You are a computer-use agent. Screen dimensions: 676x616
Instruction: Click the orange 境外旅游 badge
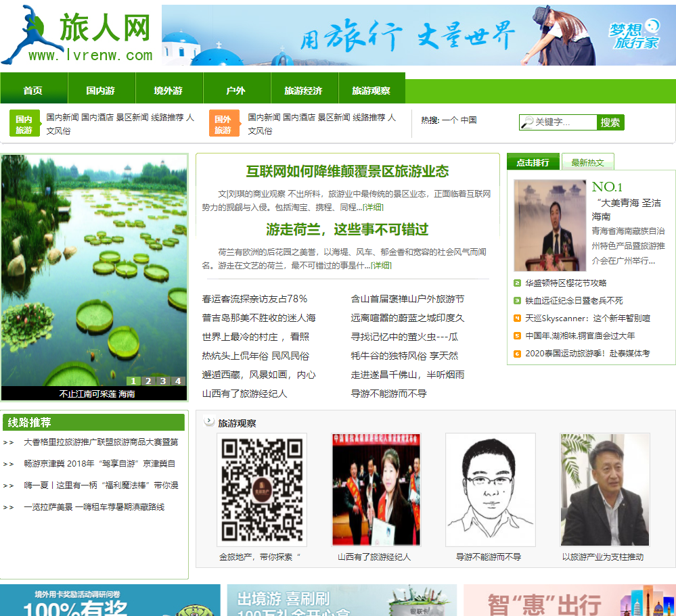point(223,124)
